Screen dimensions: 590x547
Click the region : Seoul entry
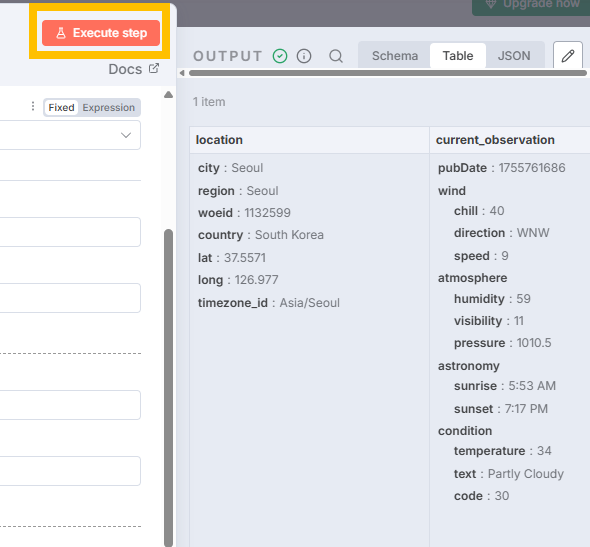pos(238,191)
